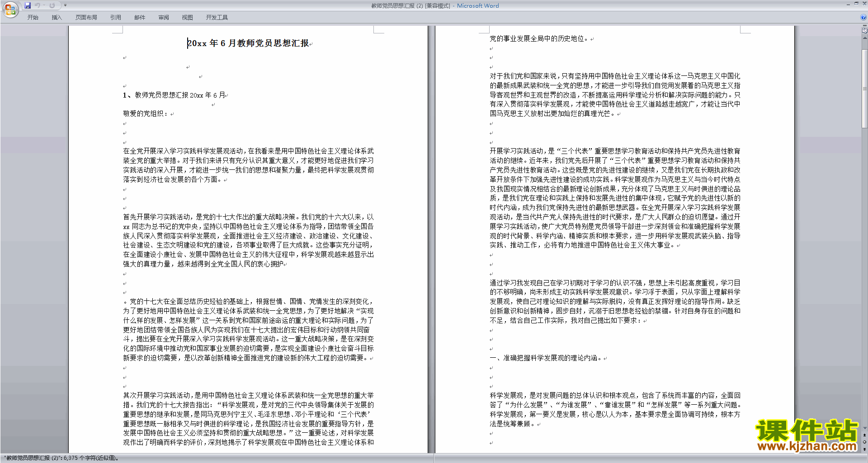Click paragraph starting '。党的十七大在全面总结历史经验'

tap(248, 330)
